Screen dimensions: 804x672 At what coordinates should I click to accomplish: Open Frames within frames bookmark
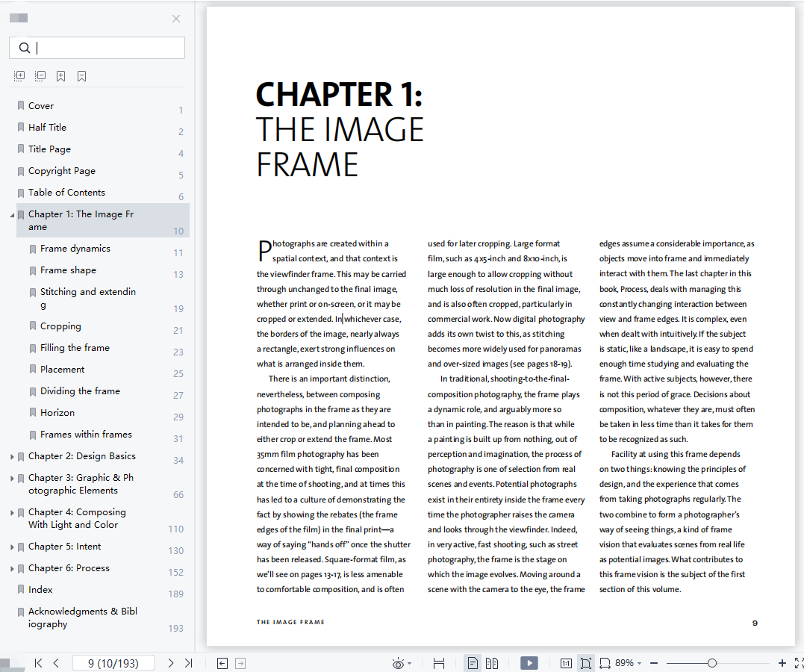[86, 434]
